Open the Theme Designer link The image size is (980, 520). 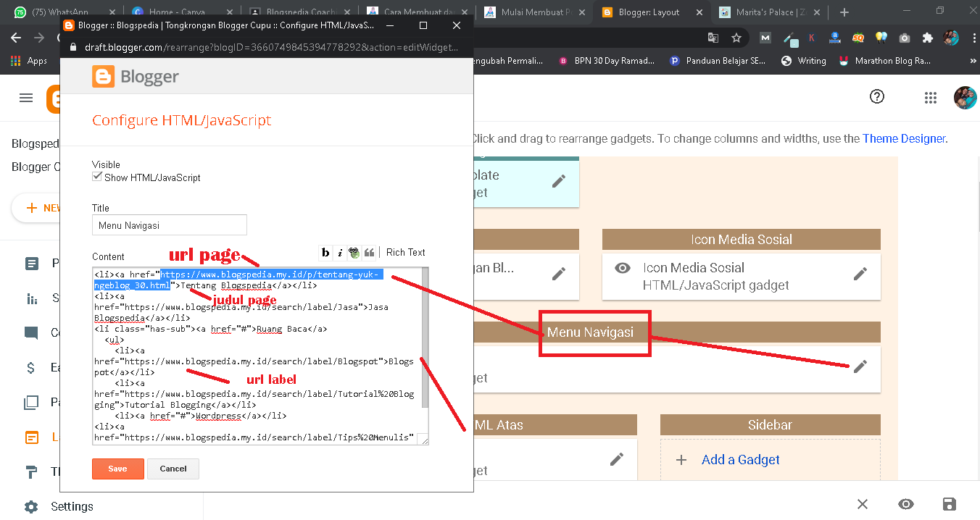click(904, 138)
